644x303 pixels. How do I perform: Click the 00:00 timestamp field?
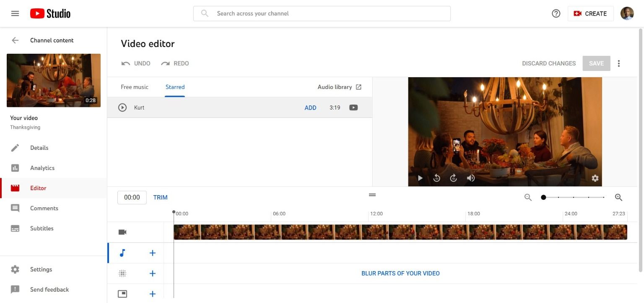tap(132, 197)
